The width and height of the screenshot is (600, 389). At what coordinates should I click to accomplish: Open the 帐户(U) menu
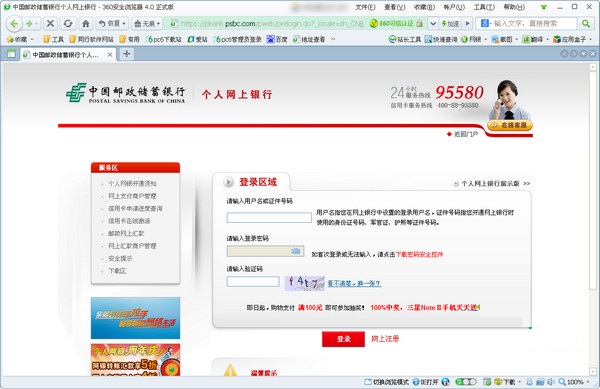coord(454,7)
